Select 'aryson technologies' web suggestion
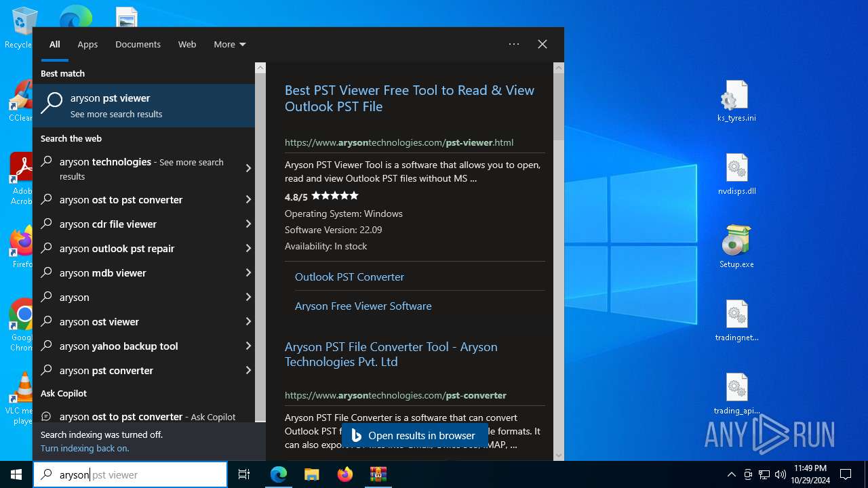Screen dimensions: 868x488 (x=138, y=168)
